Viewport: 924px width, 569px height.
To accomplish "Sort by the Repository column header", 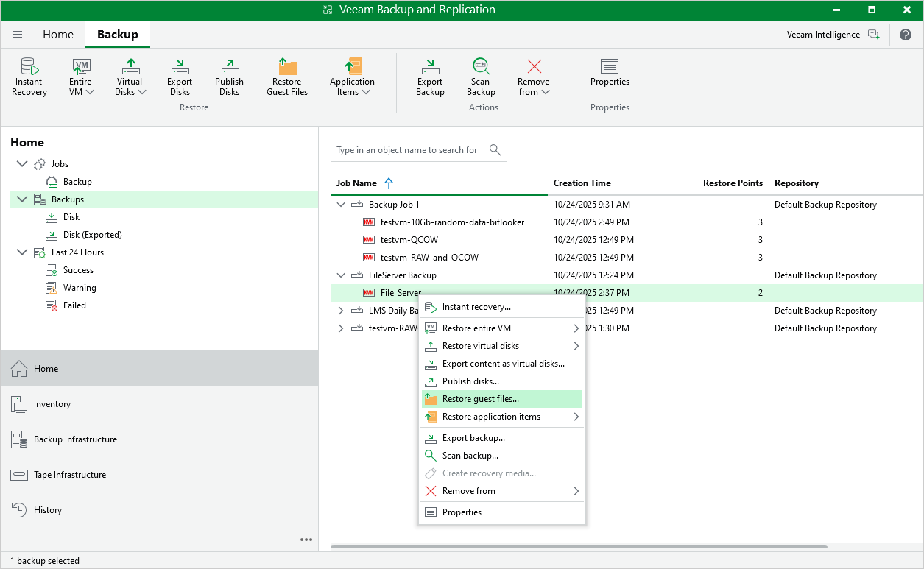I will [x=797, y=183].
